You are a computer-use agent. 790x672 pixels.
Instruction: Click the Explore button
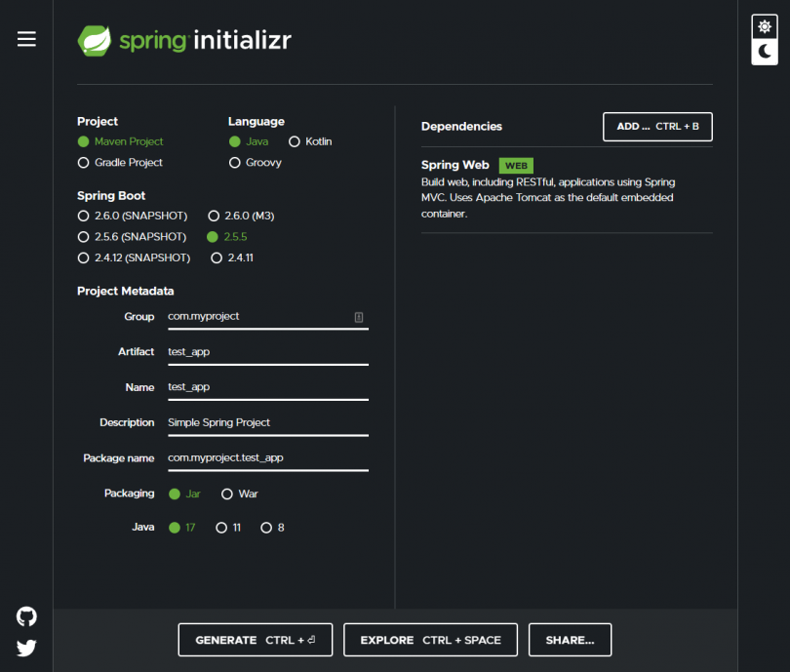pos(430,640)
